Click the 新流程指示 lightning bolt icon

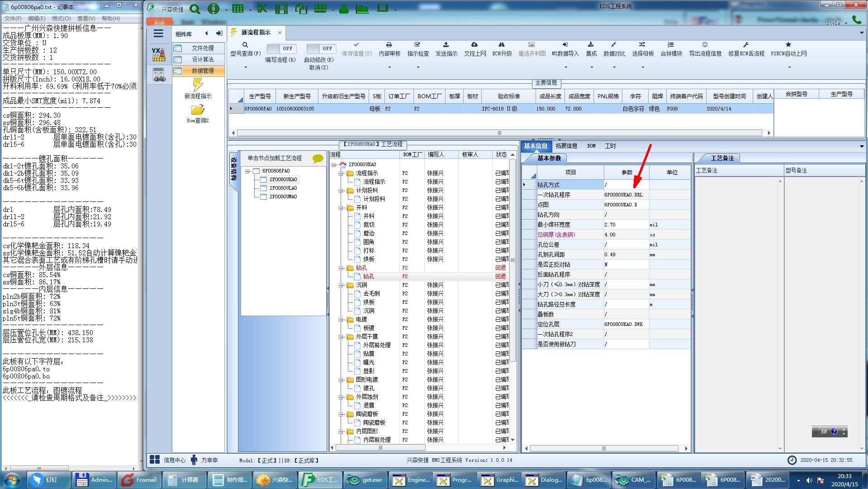[x=198, y=84]
